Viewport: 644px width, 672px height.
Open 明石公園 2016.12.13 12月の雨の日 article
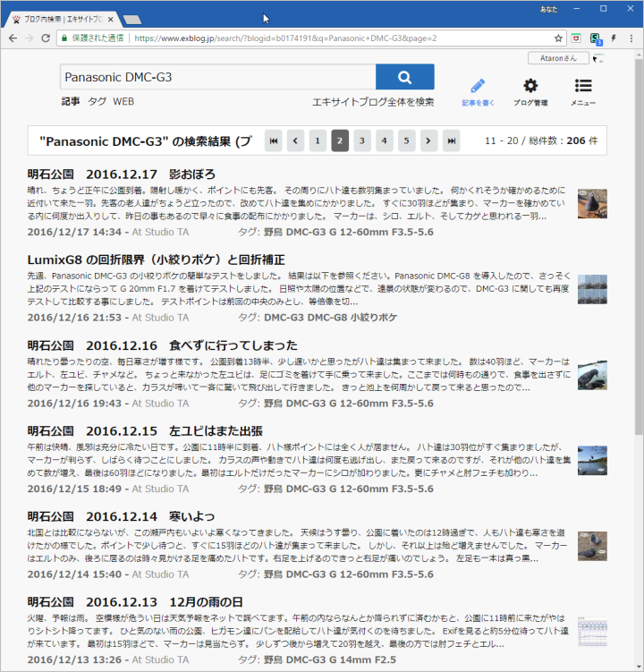coord(135,602)
